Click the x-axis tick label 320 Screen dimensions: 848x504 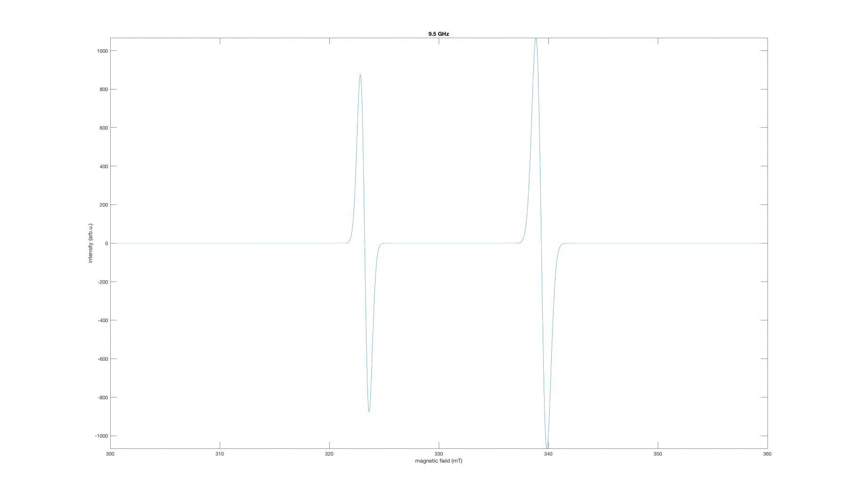point(329,454)
